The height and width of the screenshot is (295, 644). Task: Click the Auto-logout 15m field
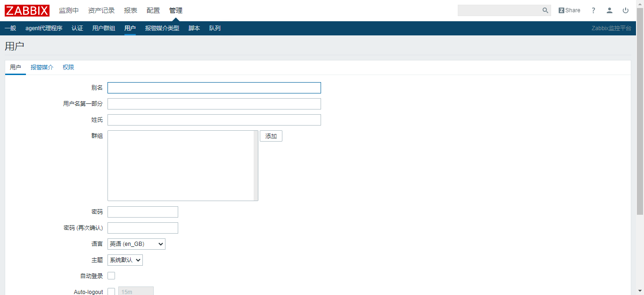tap(136, 291)
